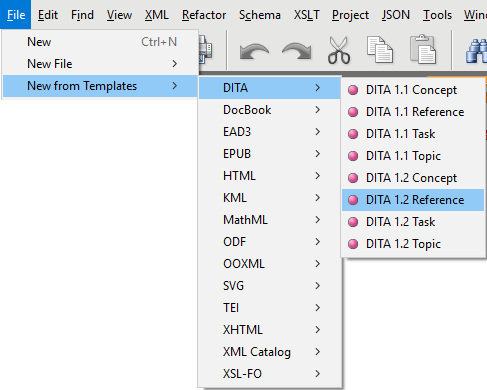Expand the DITA templates submenu arrow

[318, 88]
